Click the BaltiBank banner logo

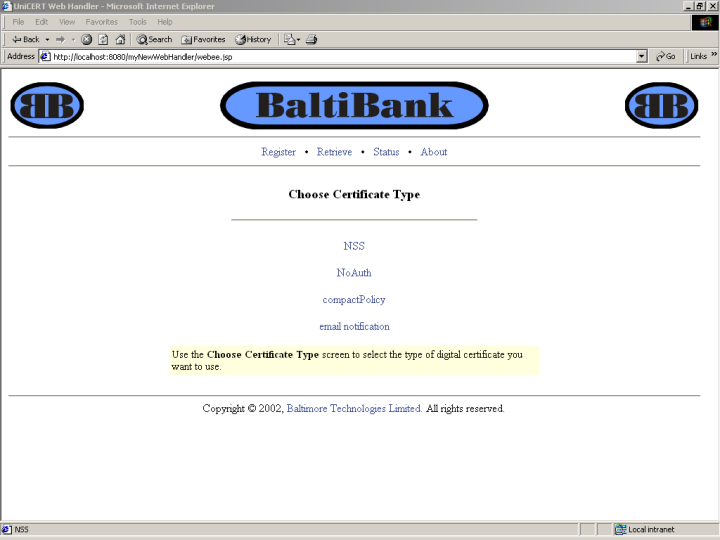(x=354, y=105)
